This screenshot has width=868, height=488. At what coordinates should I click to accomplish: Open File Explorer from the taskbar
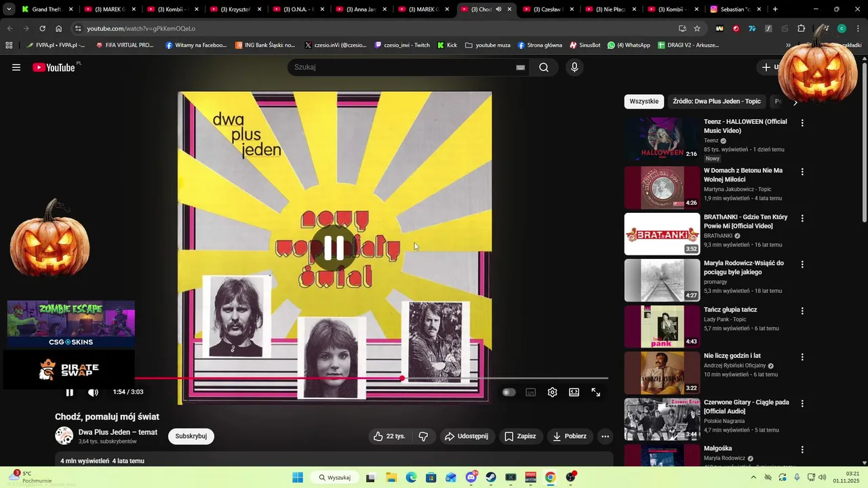pos(391,477)
